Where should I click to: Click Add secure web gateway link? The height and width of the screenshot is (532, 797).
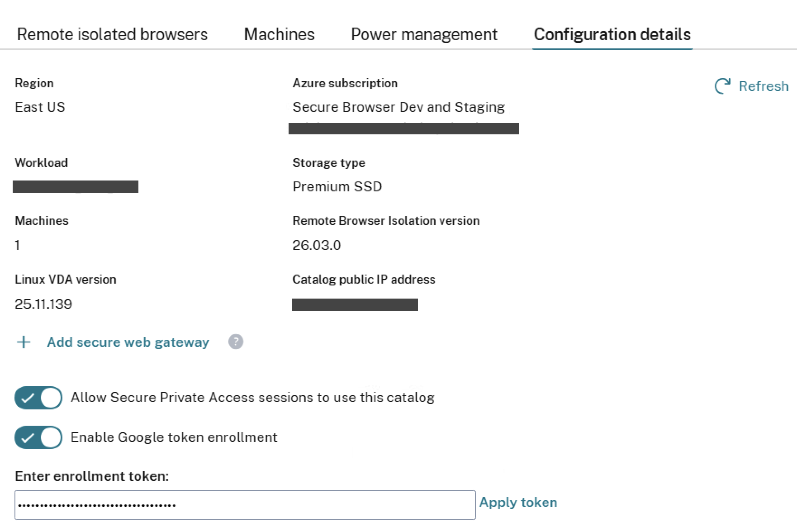[128, 342]
